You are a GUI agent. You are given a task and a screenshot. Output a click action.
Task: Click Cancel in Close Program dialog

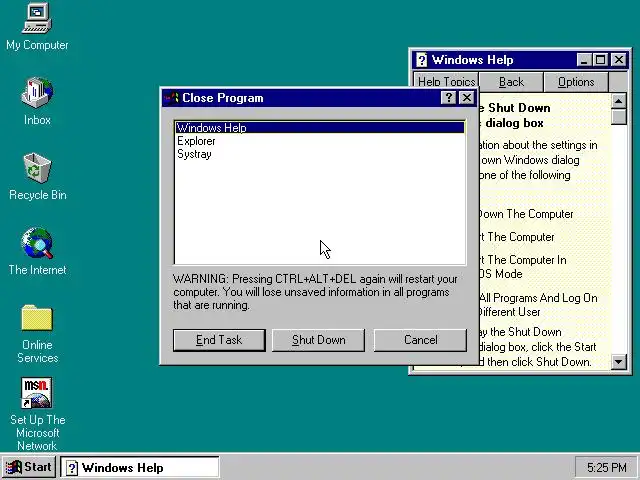click(420, 340)
